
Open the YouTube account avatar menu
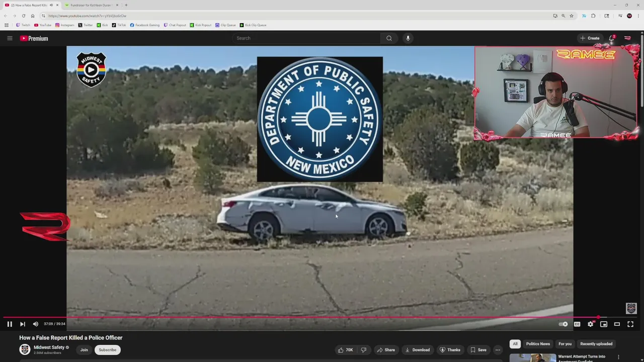tap(627, 38)
